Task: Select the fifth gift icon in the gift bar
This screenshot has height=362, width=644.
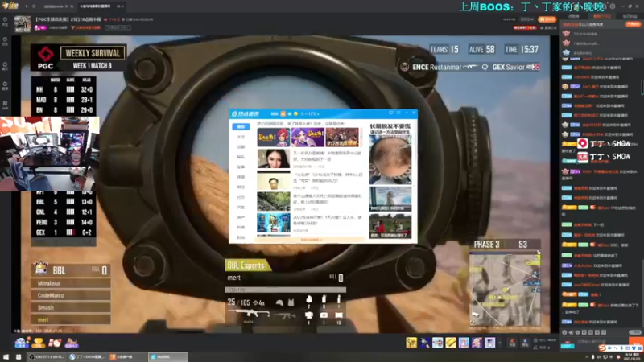Action: 464,343
